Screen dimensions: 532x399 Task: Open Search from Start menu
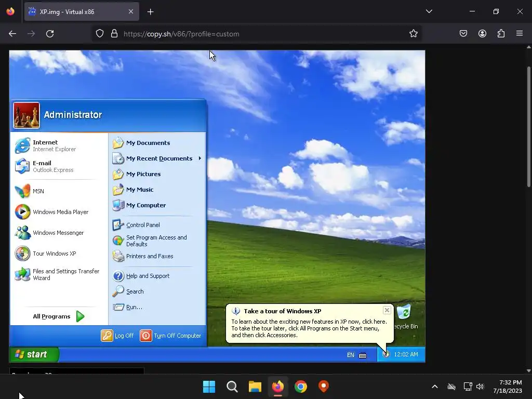(128, 291)
